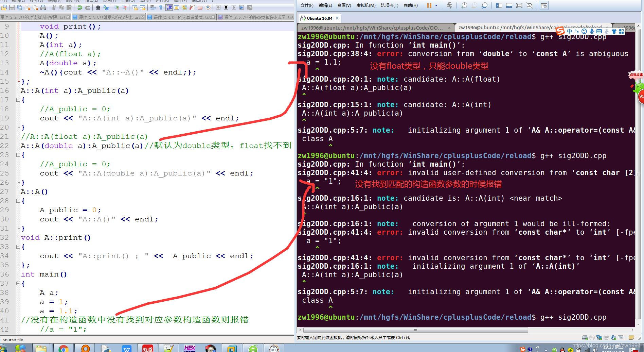The image size is (644, 352).
Task: Open VMware 查看(V) menu
Action: (344, 5)
